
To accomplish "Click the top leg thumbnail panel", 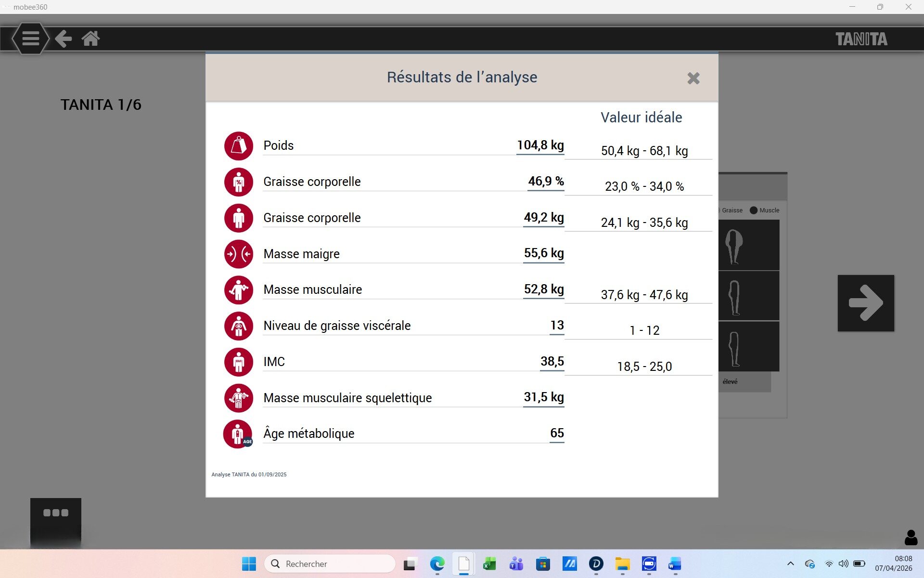I will coord(748,245).
